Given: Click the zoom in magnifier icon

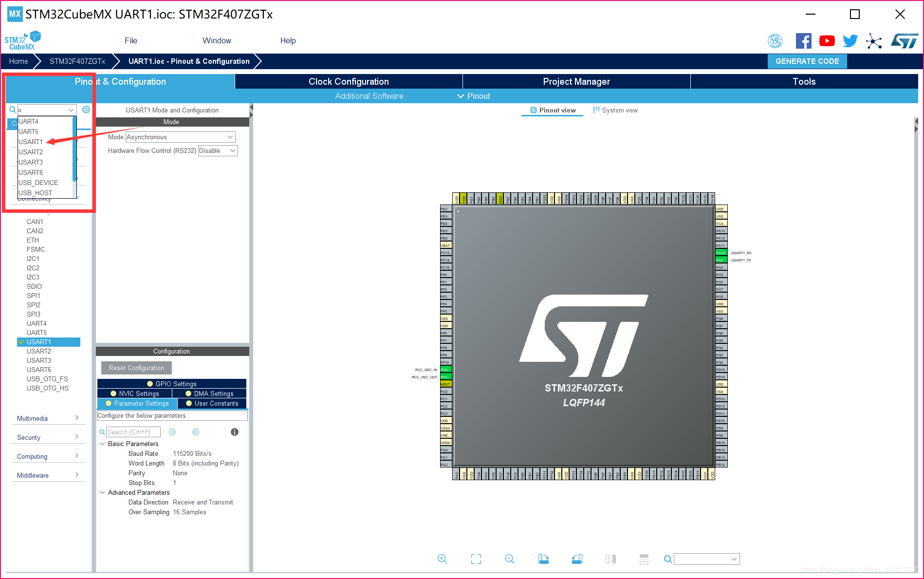Looking at the screenshot, I should click(x=442, y=559).
